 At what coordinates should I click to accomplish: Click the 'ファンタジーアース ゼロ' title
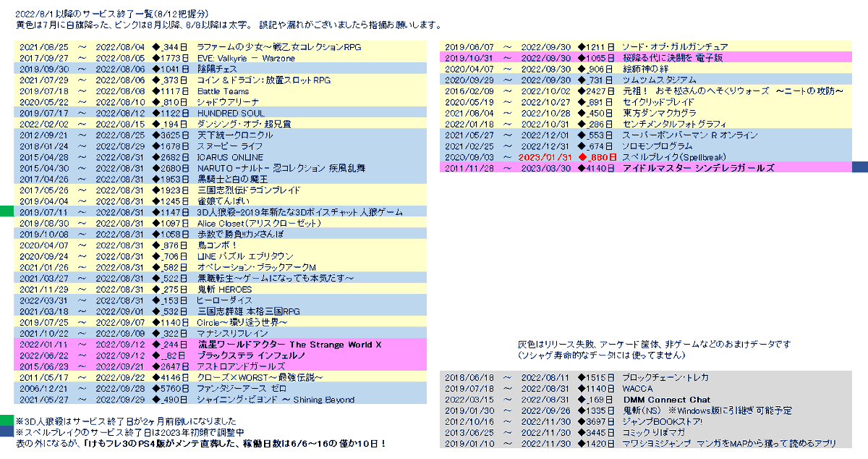pyautogui.click(x=242, y=388)
